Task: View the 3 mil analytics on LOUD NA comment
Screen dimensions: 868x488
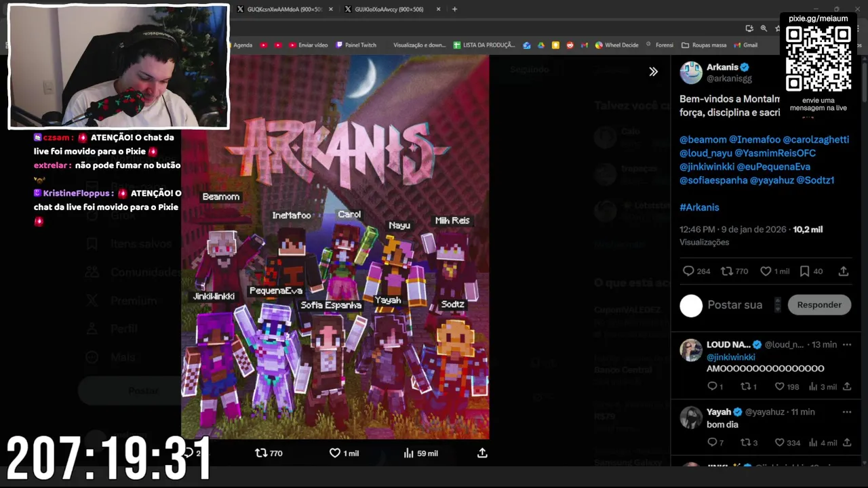Action: pos(823,386)
